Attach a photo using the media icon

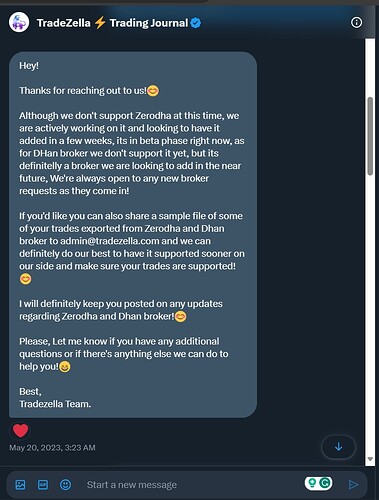pos(20,484)
